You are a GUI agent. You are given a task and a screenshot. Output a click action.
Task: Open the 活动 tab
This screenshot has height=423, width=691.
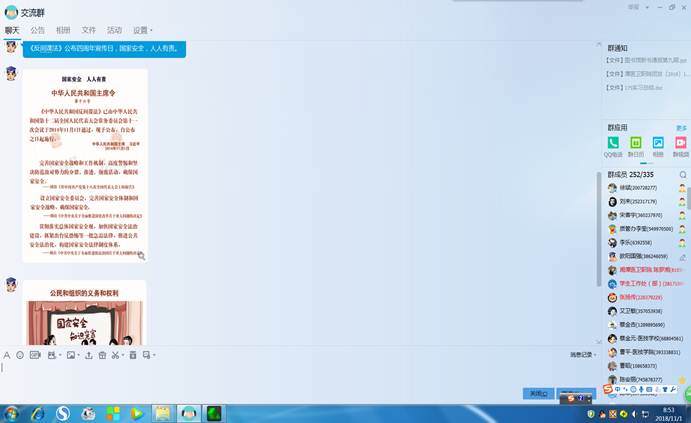(x=114, y=31)
